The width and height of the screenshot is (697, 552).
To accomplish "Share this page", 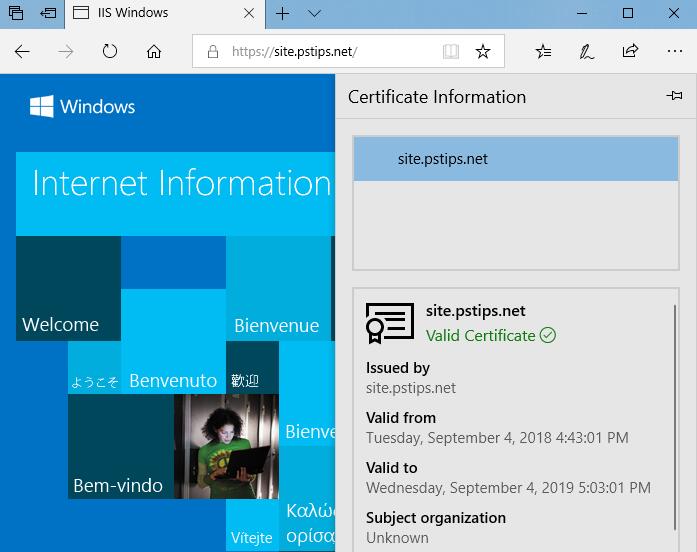I will coord(630,51).
